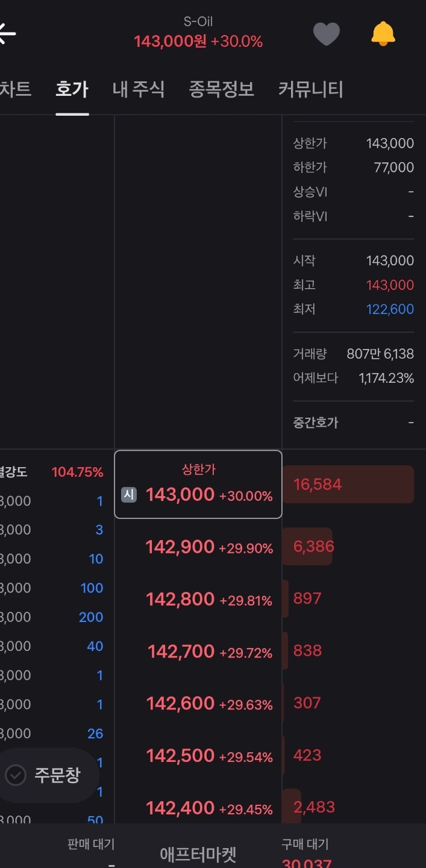Image resolution: width=426 pixels, height=868 pixels.
Task: Click the 6,386 bid volume bar
Action: tap(308, 547)
